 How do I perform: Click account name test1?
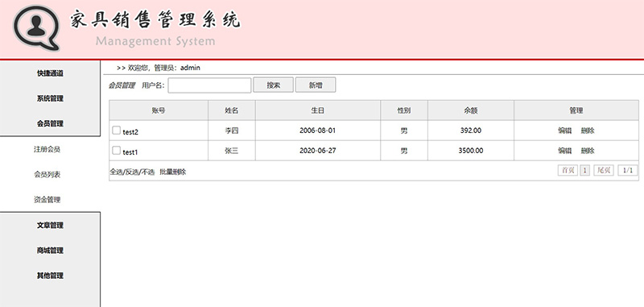130,152
